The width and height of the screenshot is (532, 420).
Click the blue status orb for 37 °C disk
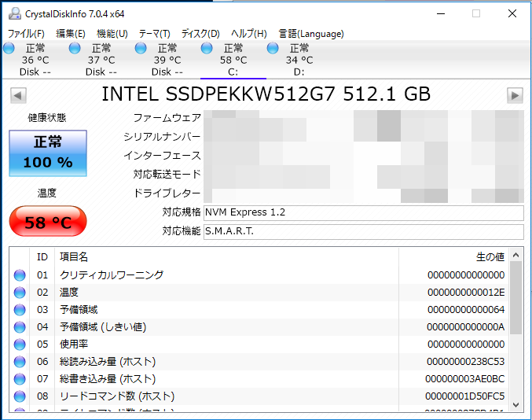(x=75, y=48)
